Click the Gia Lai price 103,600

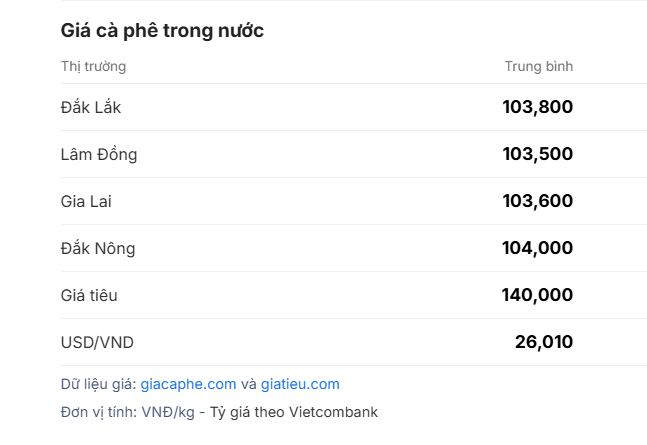[x=537, y=201]
